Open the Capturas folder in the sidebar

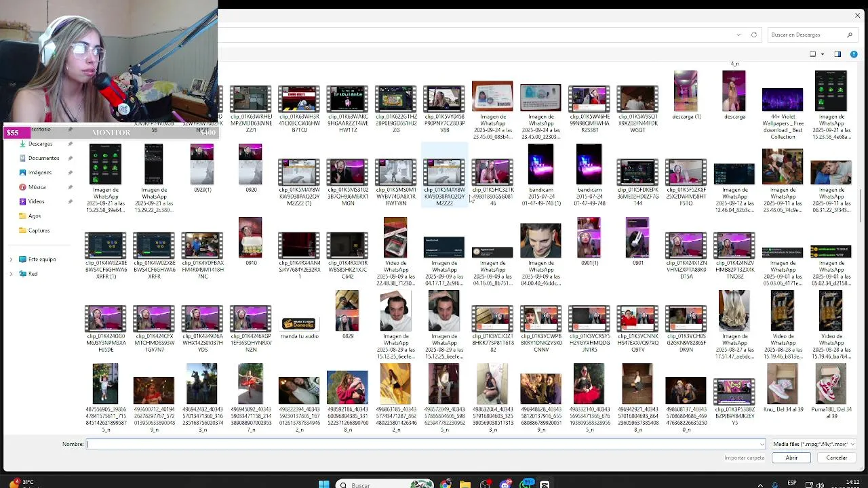(x=39, y=230)
